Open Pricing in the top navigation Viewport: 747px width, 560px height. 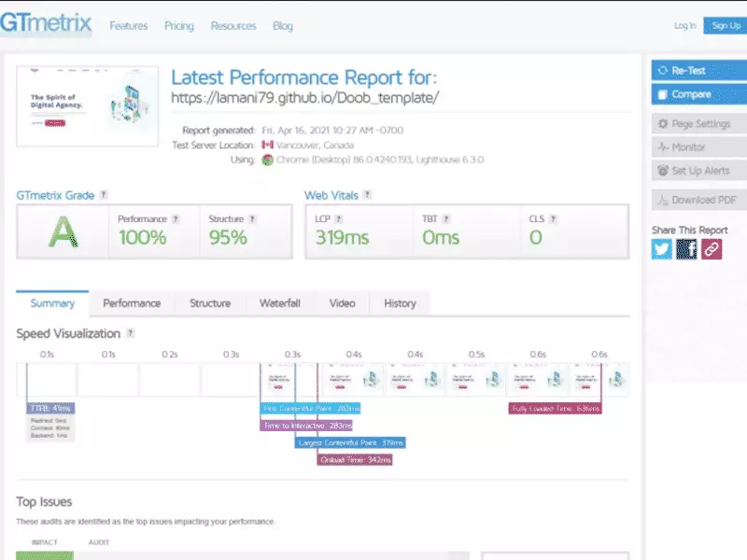[179, 26]
